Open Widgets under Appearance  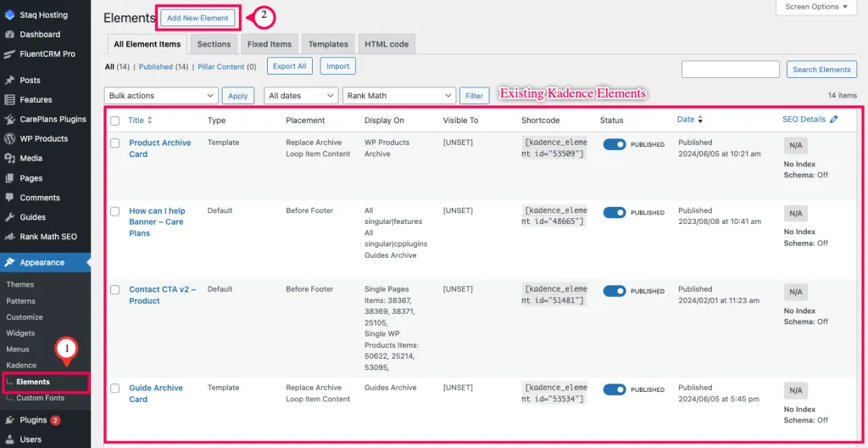[x=20, y=333]
